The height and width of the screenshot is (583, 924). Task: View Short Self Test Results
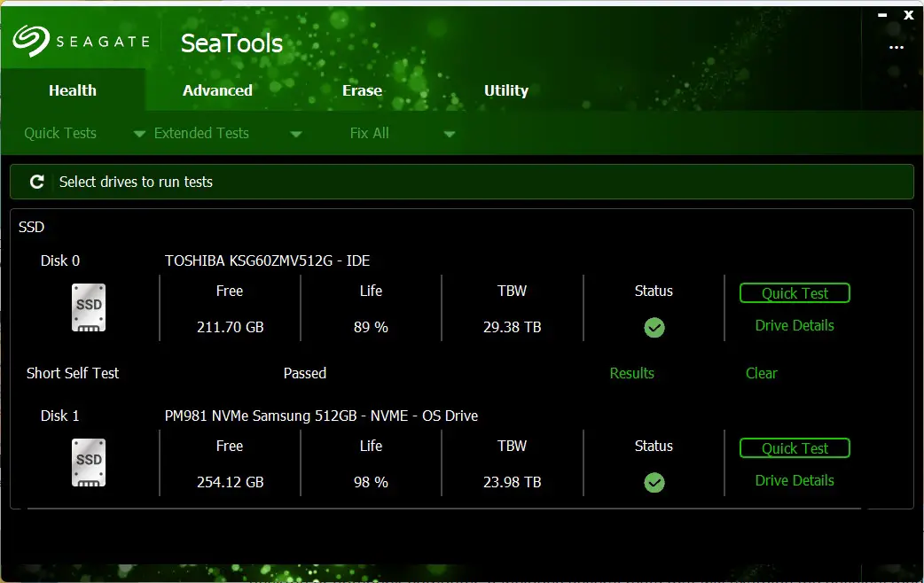(x=631, y=373)
